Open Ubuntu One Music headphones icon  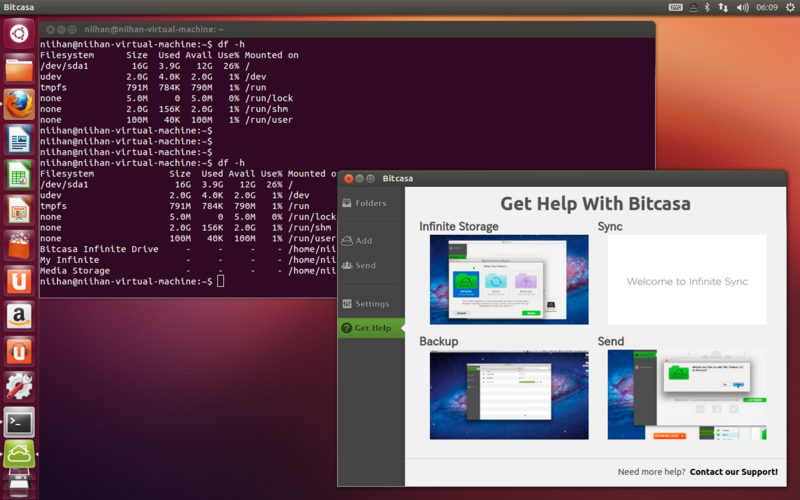click(19, 352)
